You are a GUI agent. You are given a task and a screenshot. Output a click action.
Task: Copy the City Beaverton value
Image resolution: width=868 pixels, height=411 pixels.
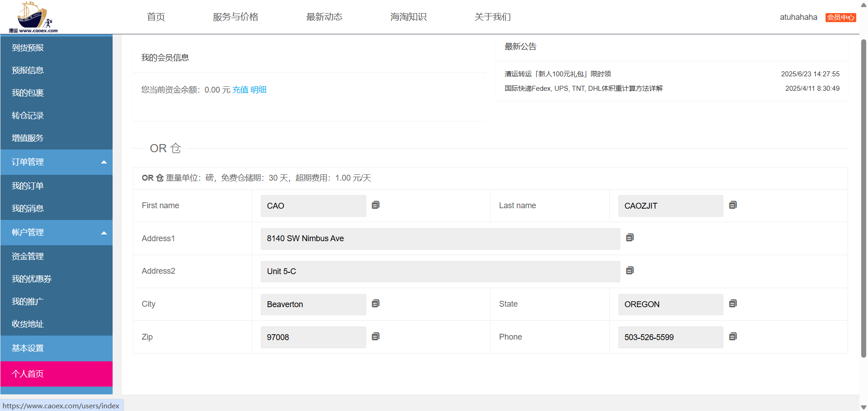pos(375,304)
